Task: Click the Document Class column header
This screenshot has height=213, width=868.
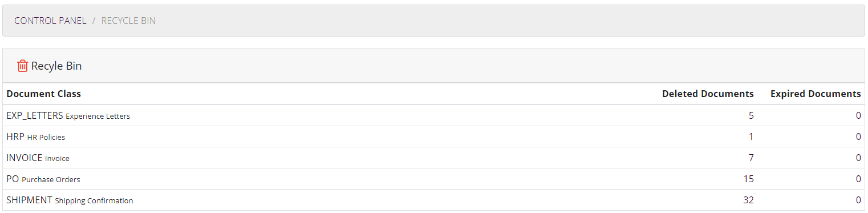Action: [x=44, y=94]
